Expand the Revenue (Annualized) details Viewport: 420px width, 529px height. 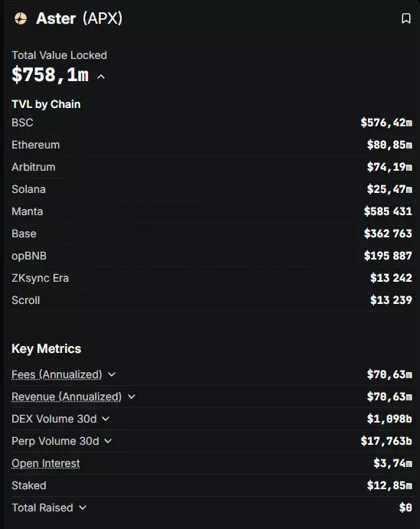(x=132, y=397)
